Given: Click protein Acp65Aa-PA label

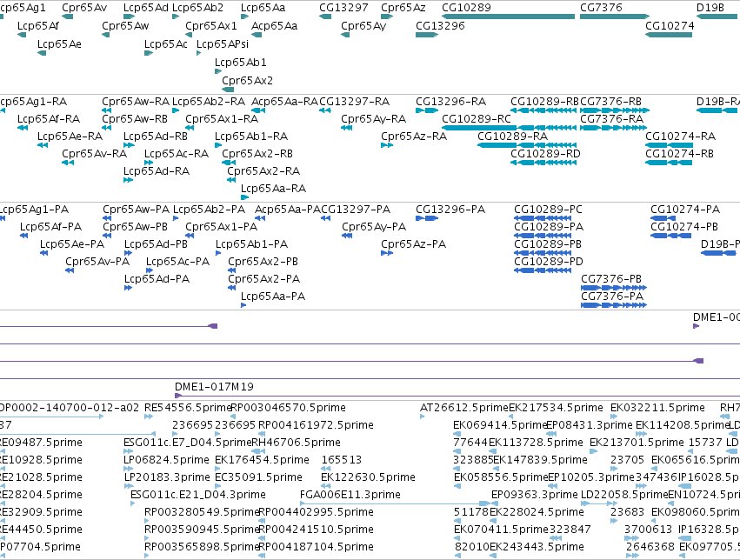Looking at the screenshot, I should [x=288, y=210].
